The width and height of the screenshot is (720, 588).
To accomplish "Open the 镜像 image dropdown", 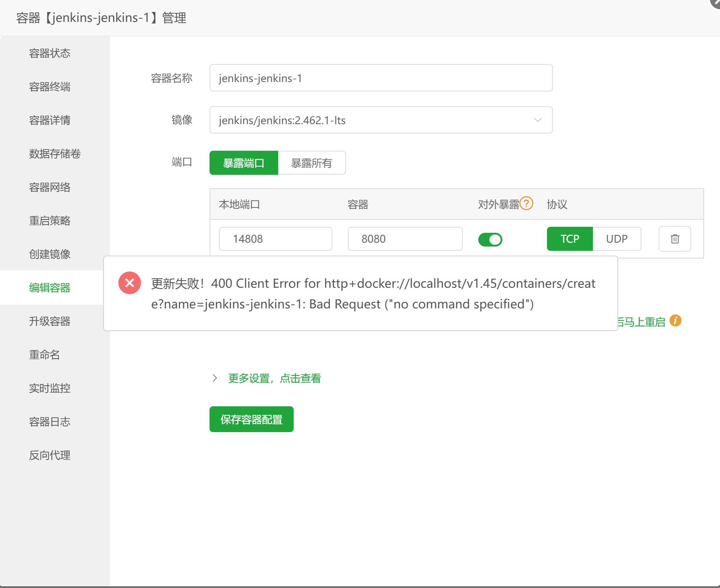I will click(381, 120).
